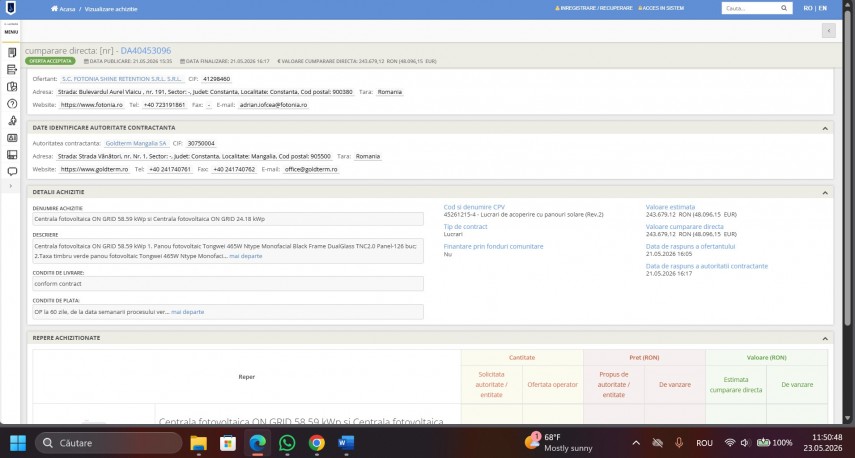The image size is (855, 458).
Task: Click ACCES IN SISTEM link
Action: [x=661, y=8]
